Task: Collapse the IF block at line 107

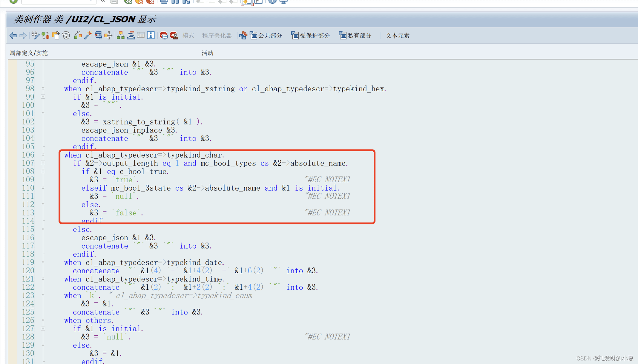Action: pos(43,163)
